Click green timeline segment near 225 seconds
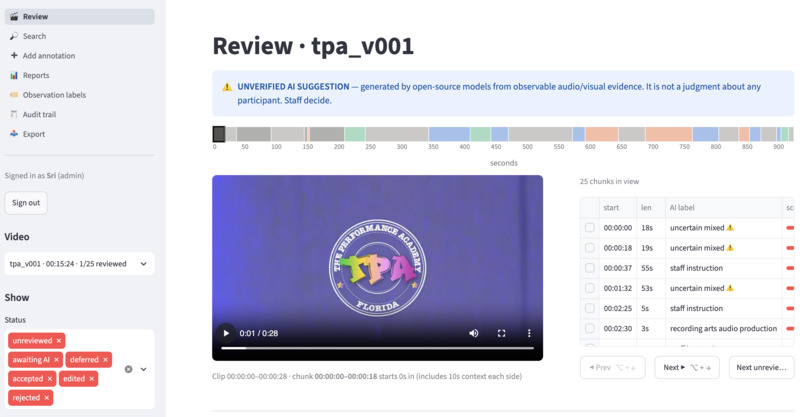The width and height of the screenshot is (806, 417). click(355, 134)
